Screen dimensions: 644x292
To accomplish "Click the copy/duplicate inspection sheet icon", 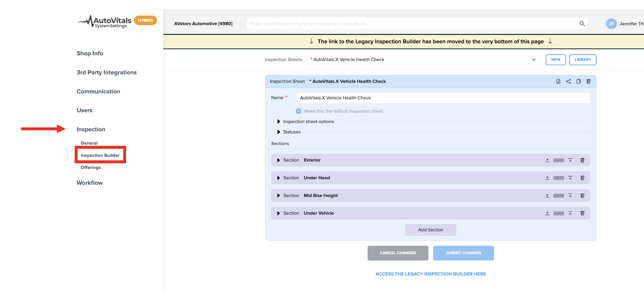I will click(x=578, y=81).
